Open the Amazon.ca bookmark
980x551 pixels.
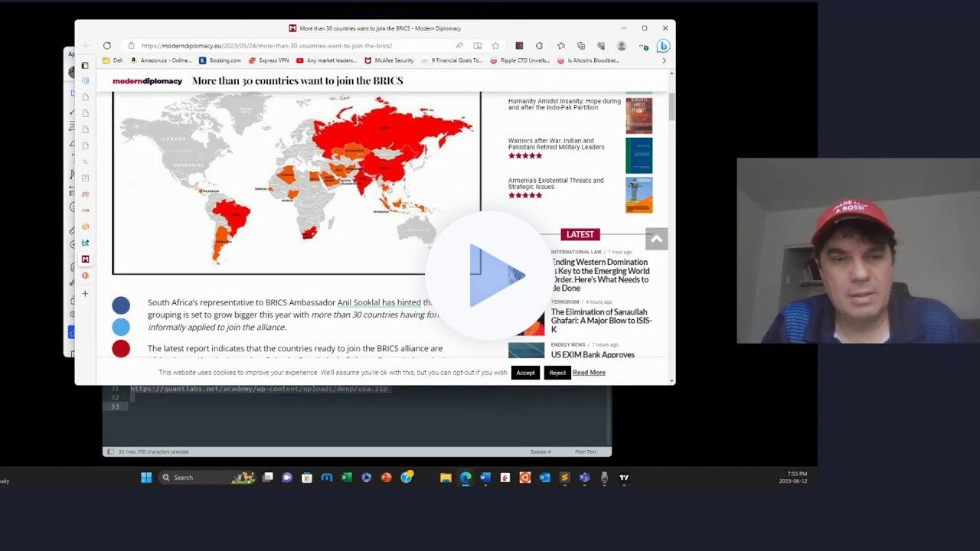[161, 60]
